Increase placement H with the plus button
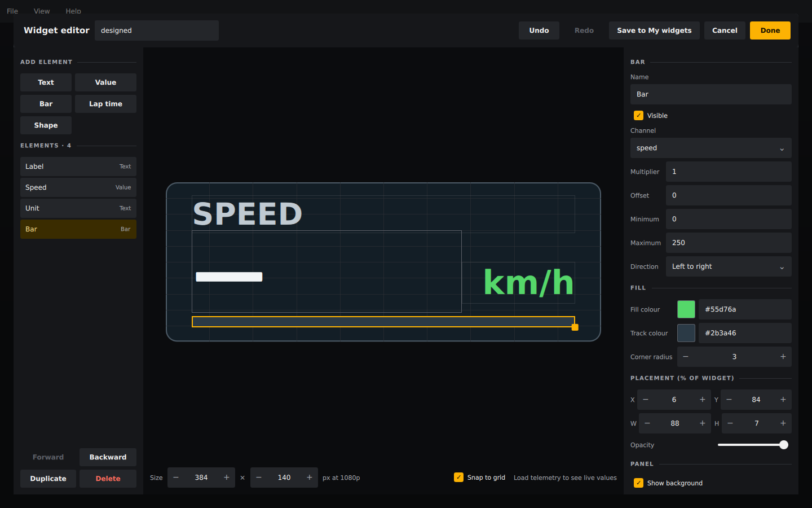The height and width of the screenshot is (508, 812). point(783,423)
